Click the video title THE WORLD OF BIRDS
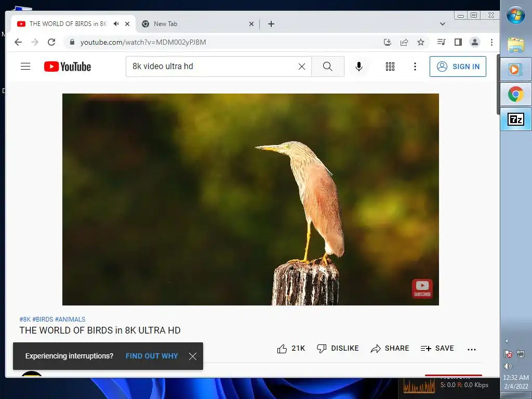This screenshot has width=532, height=399. point(100,330)
